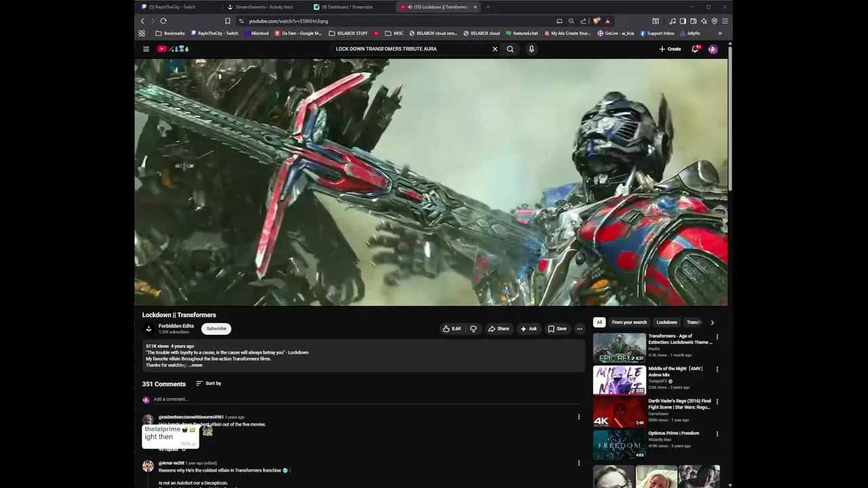Select the Lockdown filter chip
Screen dimensions: 868x488
[667, 323]
